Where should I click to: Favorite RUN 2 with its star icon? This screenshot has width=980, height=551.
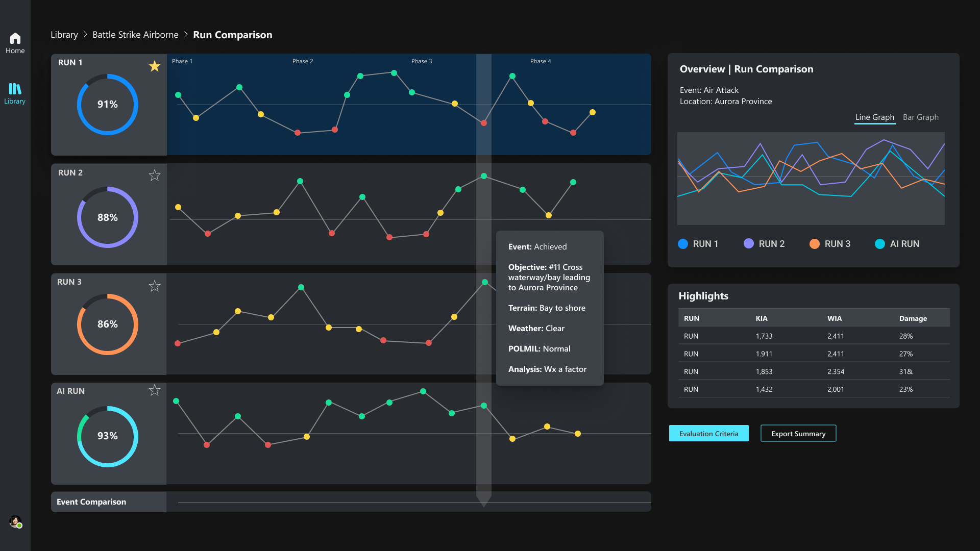coord(155,176)
